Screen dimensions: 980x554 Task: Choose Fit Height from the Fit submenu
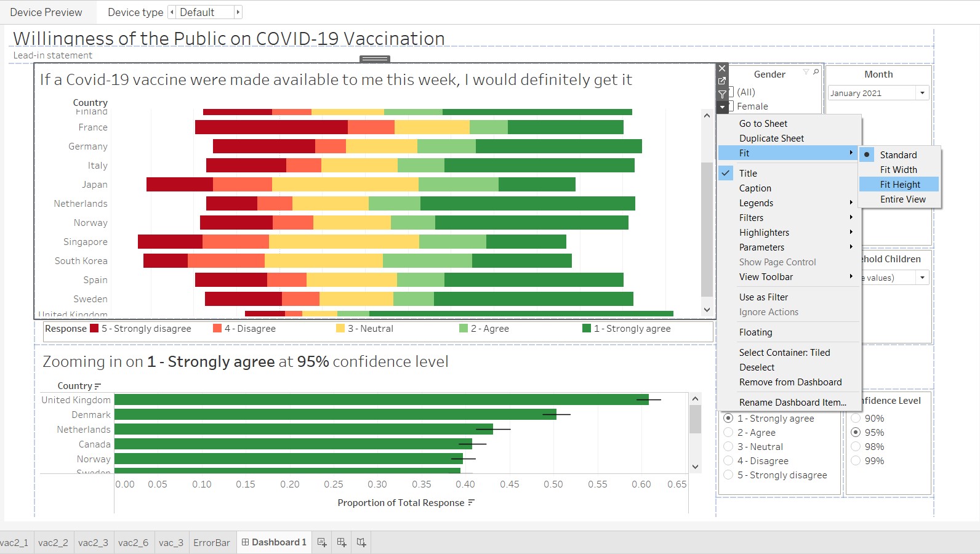click(899, 185)
